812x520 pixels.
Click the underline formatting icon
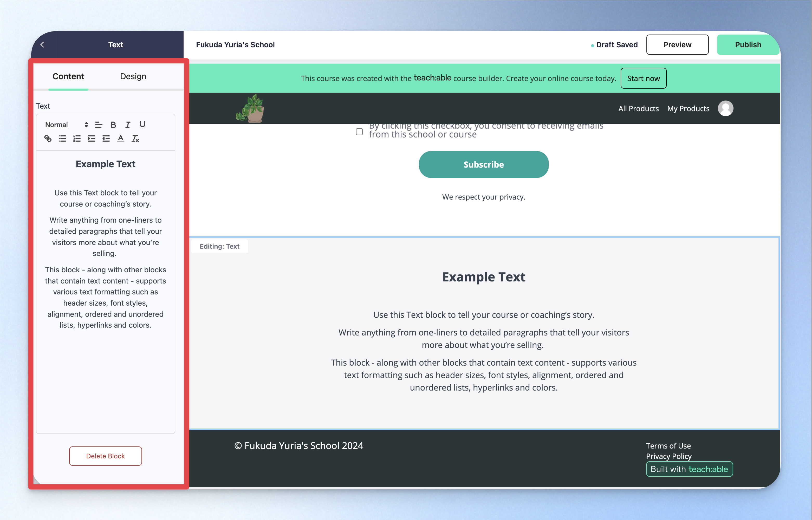[x=142, y=124]
